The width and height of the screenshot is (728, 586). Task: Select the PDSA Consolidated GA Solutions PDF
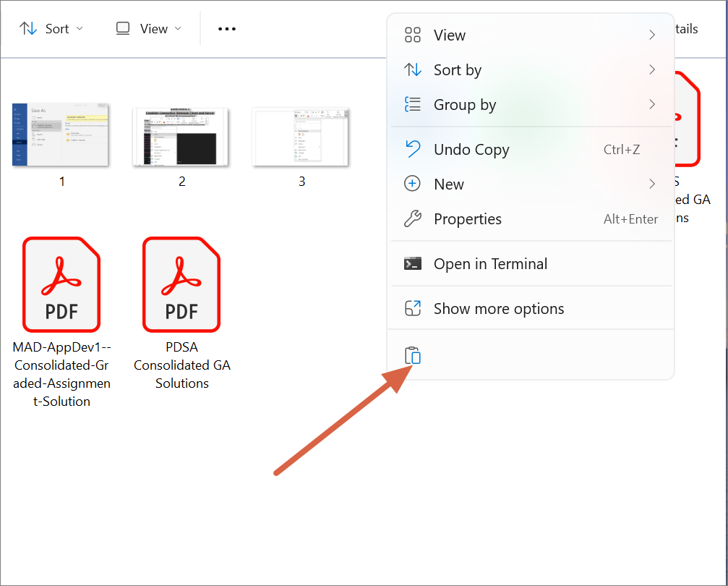pos(181,284)
